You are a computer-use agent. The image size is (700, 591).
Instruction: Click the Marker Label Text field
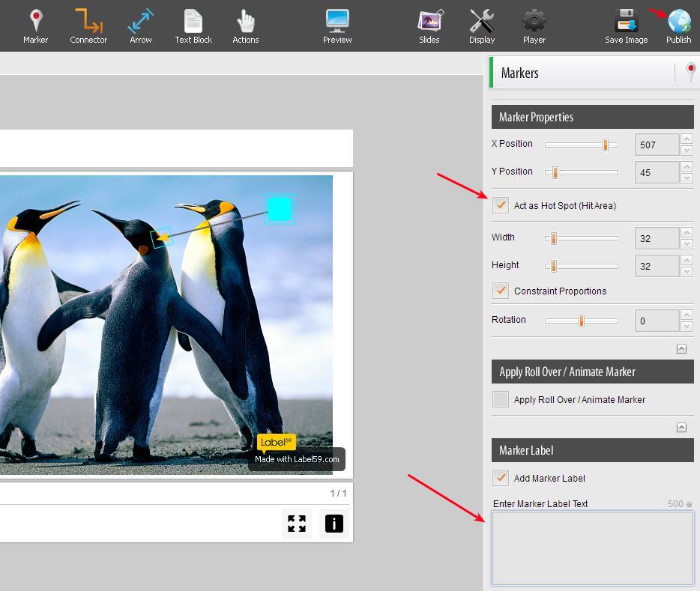[x=592, y=548]
